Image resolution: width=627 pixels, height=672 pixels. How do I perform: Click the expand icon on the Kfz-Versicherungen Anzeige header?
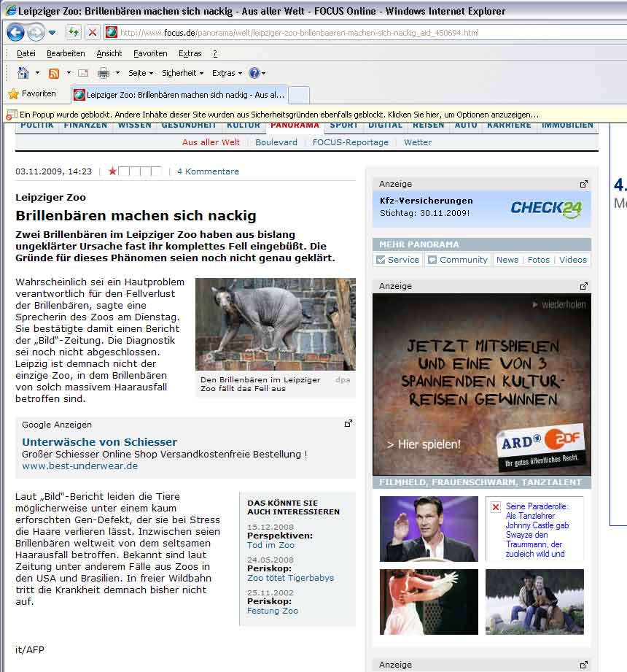[x=583, y=184]
